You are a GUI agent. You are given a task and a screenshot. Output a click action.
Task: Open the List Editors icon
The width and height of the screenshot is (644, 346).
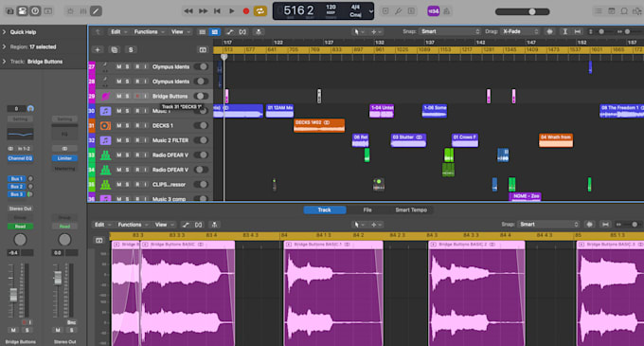(x=599, y=11)
